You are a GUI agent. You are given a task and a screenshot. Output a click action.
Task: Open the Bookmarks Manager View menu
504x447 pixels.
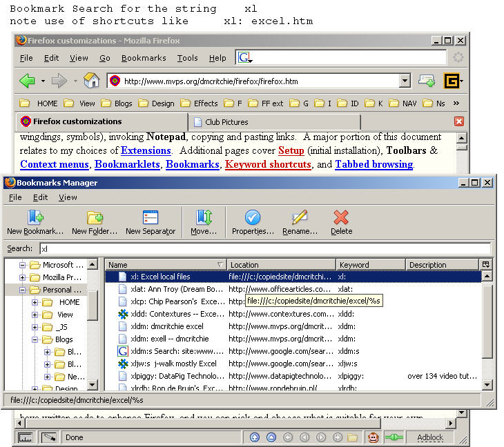pyautogui.click(x=68, y=197)
